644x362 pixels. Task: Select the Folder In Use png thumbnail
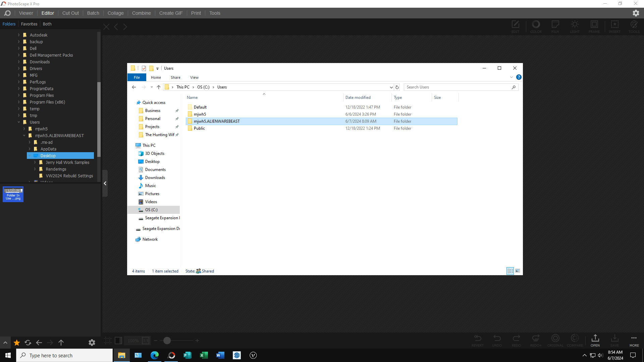(13, 194)
